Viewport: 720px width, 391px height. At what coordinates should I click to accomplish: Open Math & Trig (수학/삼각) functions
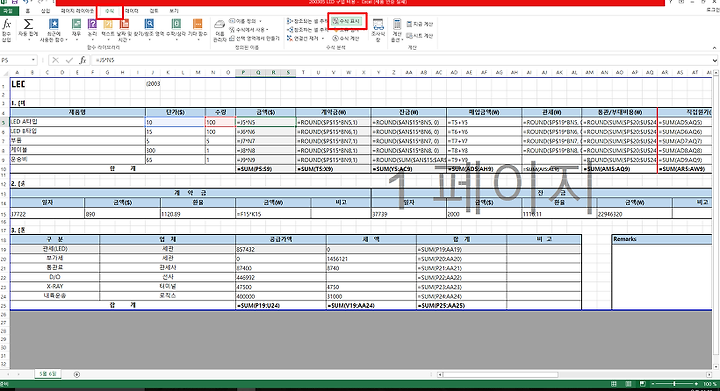176,30
